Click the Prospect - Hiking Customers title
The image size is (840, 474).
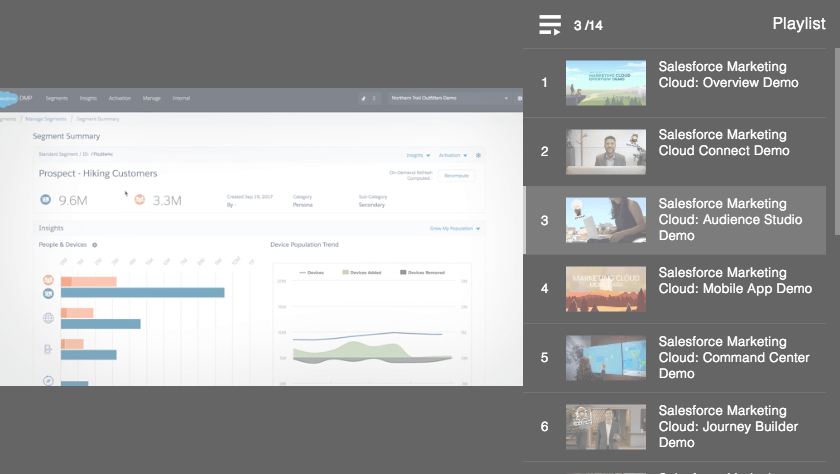[98, 174]
